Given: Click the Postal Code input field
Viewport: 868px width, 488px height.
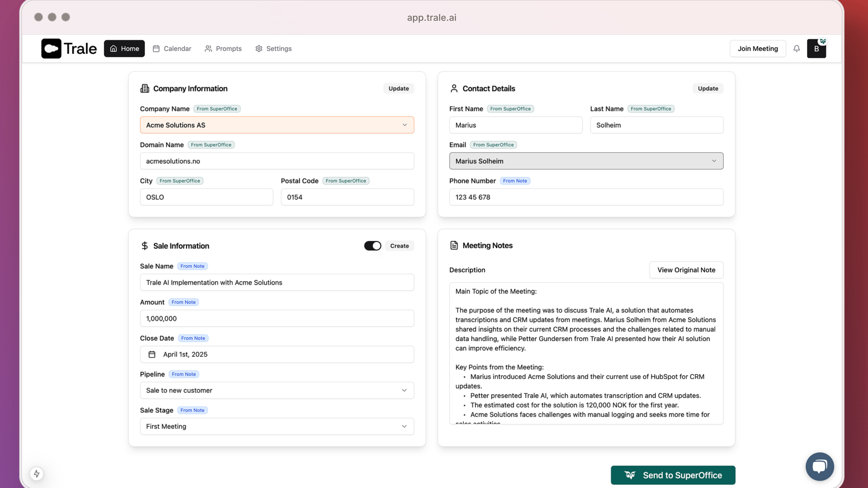Looking at the screenshot, I should (347, 197).
